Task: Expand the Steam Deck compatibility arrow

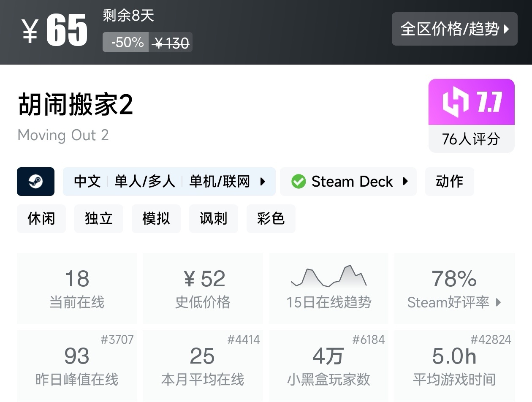Action: click(405, 182)
